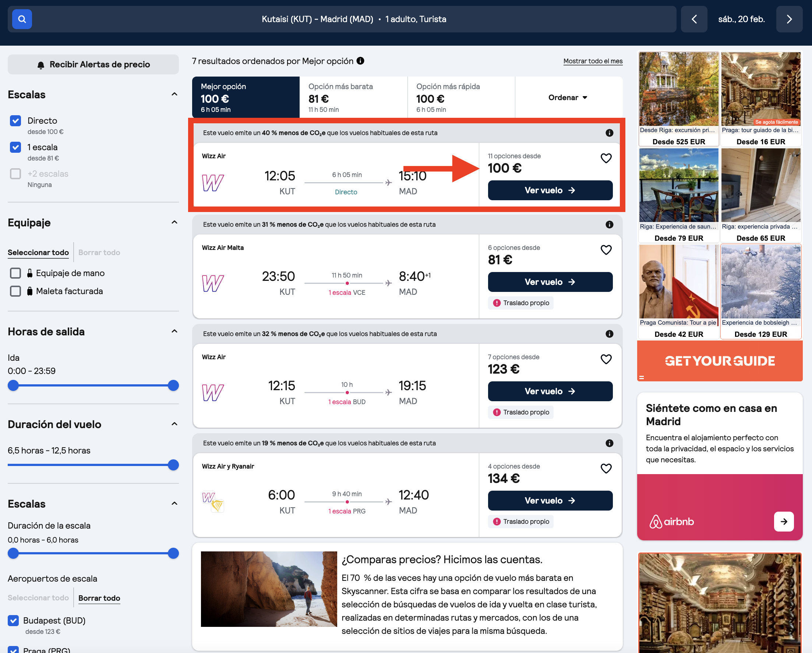Click Recibir Alertas de precio button
The width and height of the screenshot is (812, 653).
[93, 64]
